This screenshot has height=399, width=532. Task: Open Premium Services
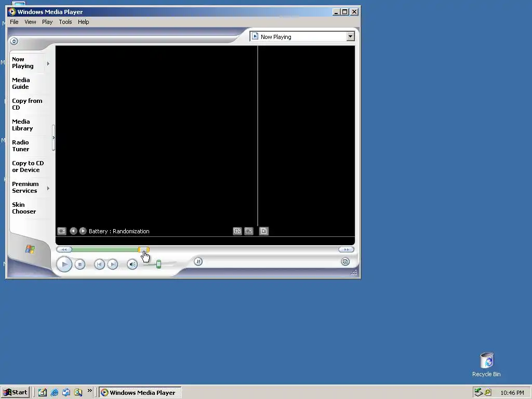pyautogui.click(x=25, y=187)
